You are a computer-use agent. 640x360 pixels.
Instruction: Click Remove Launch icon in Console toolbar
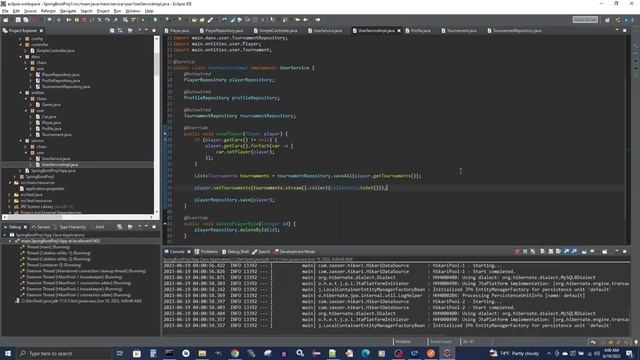coord(525,252)
